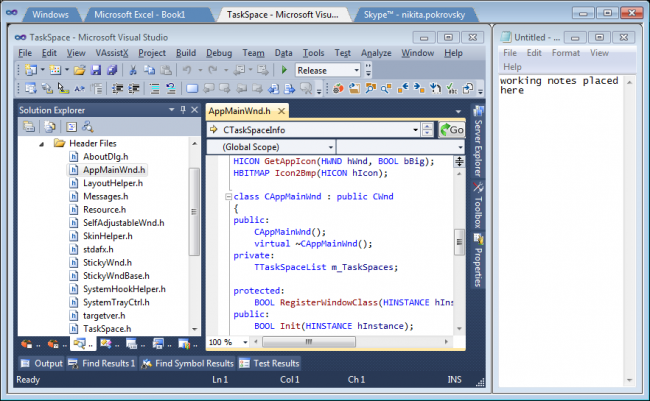This screenshot has height=401, width=650.
Task: Close the AppMainWnd.h document tab
Action: pyautogui.click(x=281, y=111)
